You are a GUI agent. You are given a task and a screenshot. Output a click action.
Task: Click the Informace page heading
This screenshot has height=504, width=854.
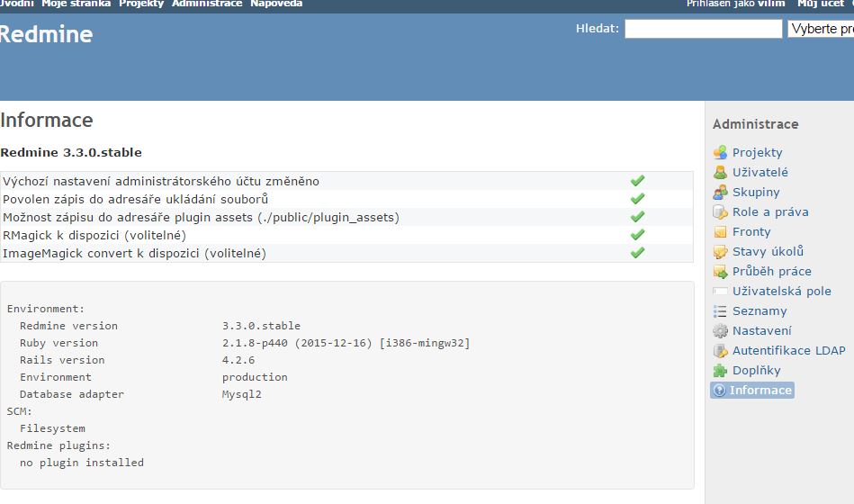46,120
